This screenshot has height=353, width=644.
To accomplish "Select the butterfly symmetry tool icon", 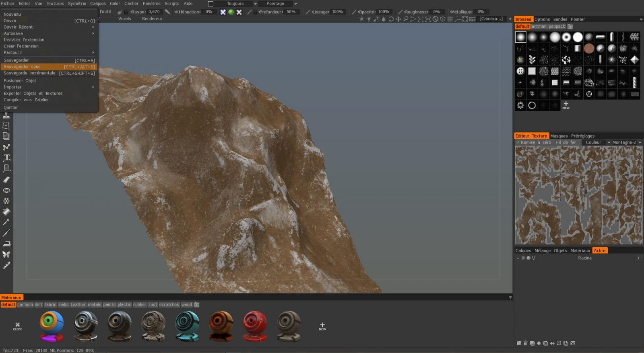I will [x=6, y=254].
